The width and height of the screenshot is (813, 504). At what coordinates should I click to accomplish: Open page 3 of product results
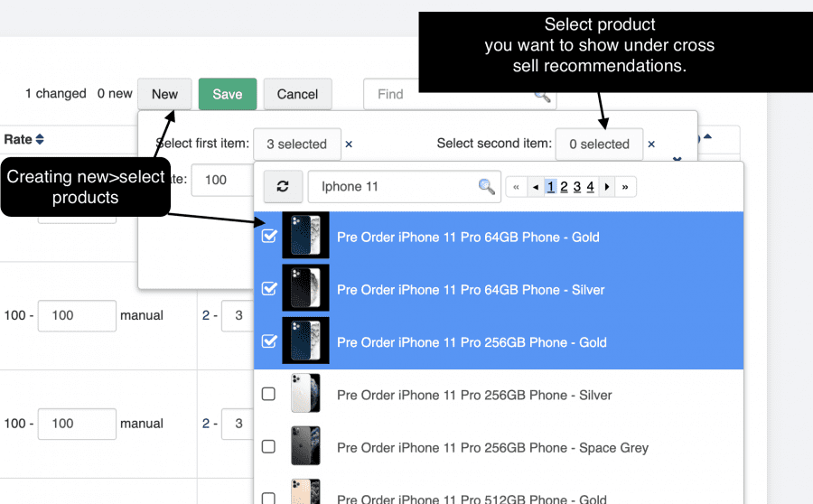(x=577, y=187)
